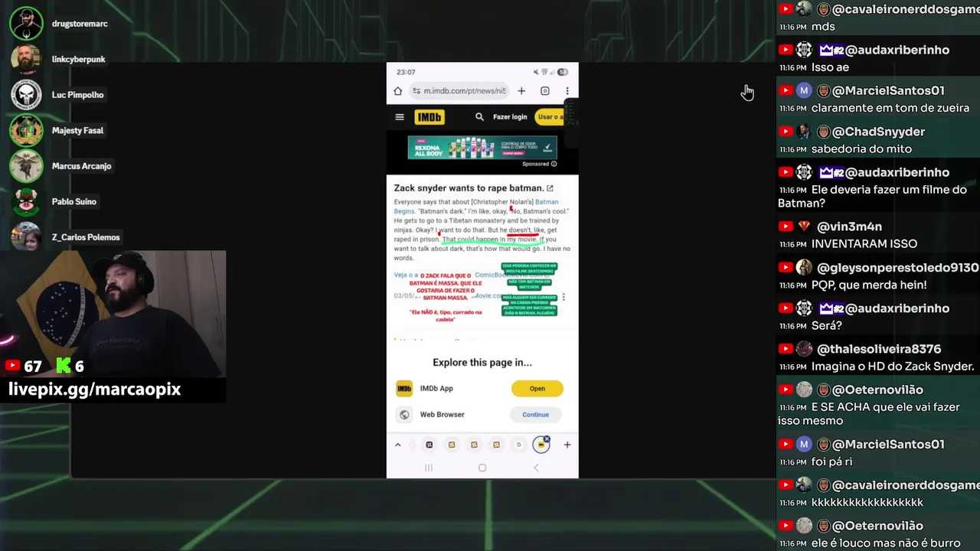This screenshot has height=551, width=980.
Task: Click @Oeternovilão above 'E SE ACHA' message
Action: [877, 390]
